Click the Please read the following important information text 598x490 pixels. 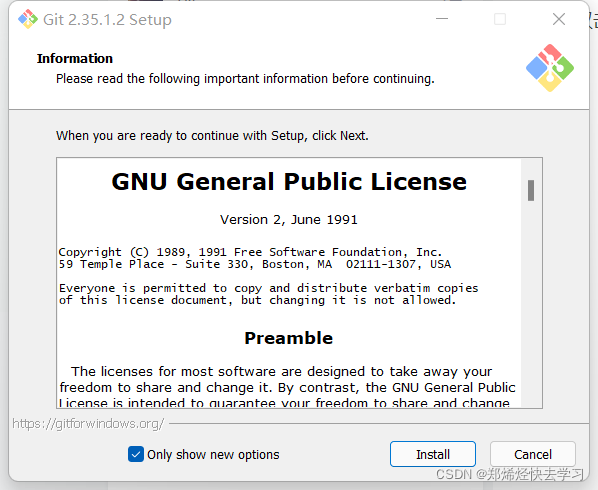(245, 79)
